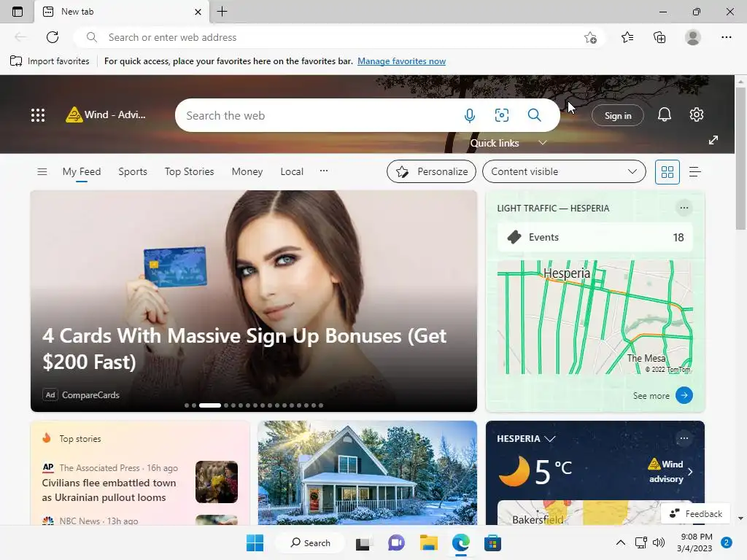Show more feed categories ellipsis
This screenshot has height=560, width=747.
(x=323, y=171)
